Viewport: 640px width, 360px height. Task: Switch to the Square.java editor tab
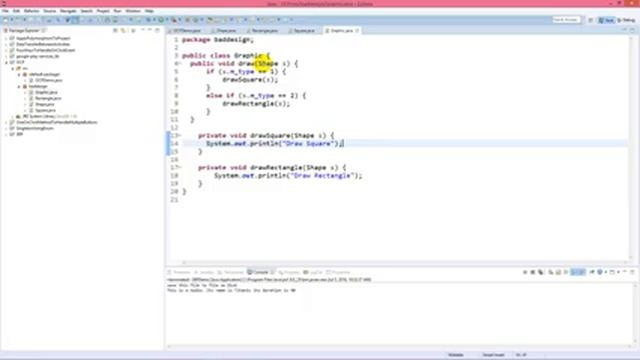tap(302, 31)
